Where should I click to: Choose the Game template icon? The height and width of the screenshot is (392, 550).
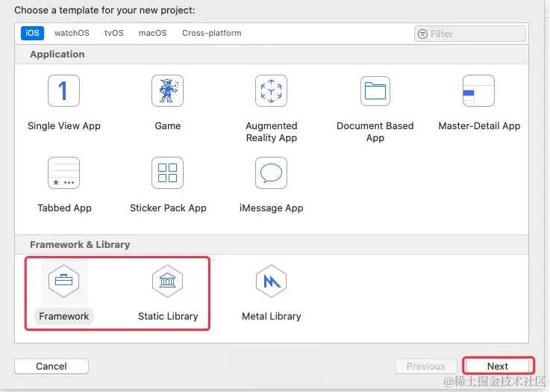[167, 90]
